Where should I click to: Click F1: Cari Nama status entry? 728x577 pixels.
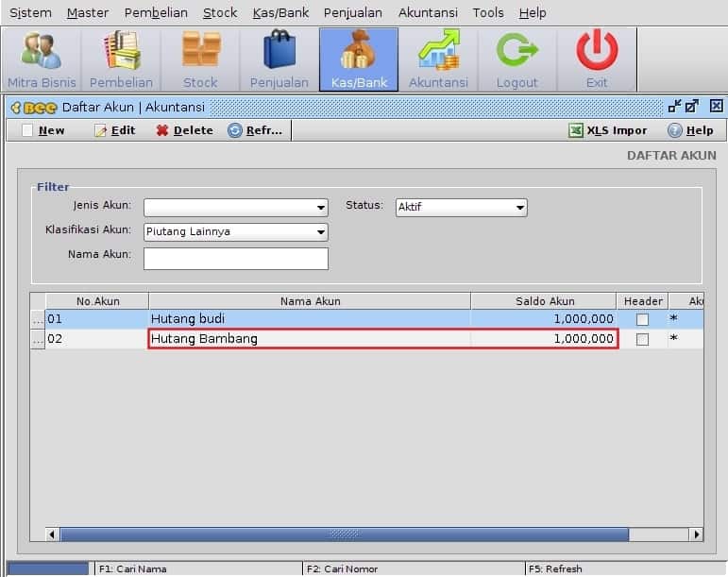click(x=133, y=569)
